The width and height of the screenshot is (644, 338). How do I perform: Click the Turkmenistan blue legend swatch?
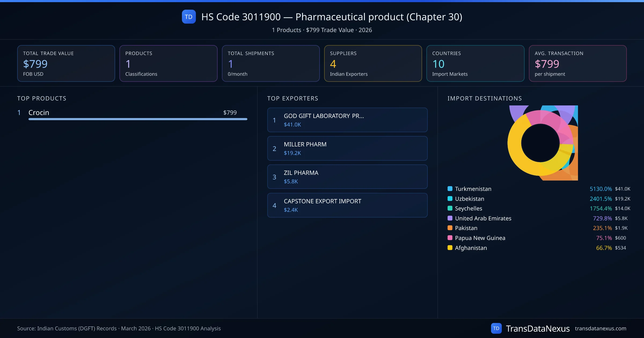tap(450, 189)
